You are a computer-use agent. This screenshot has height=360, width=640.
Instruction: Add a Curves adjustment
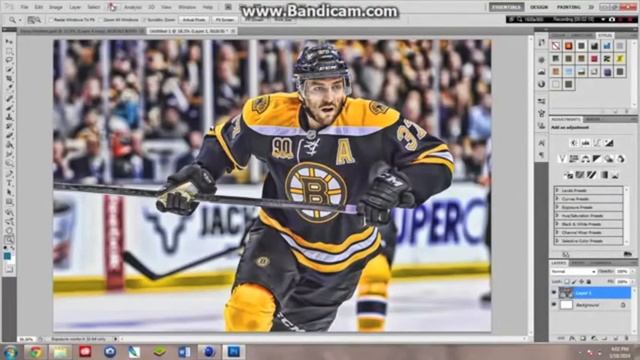click(597, 143)
